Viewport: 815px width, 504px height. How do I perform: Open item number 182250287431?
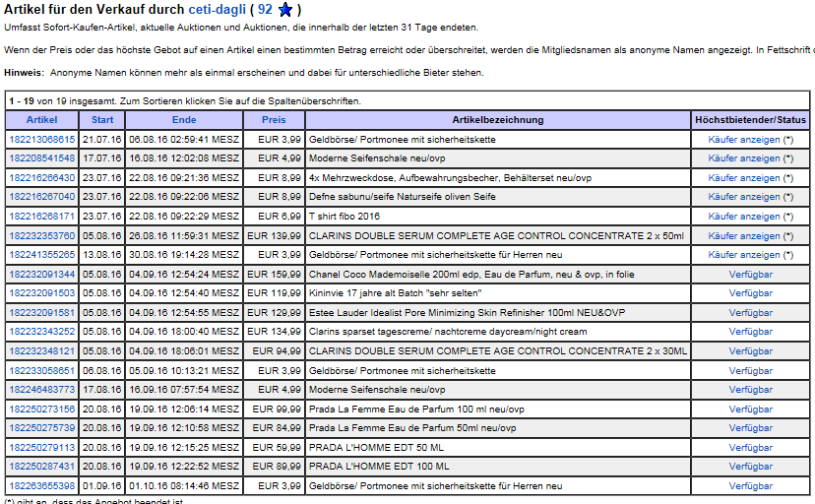pyautogui.click(x=42, y=467)
